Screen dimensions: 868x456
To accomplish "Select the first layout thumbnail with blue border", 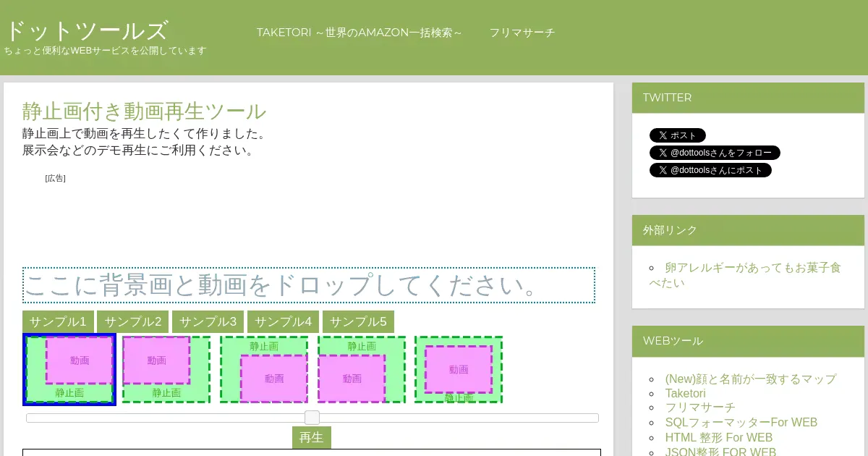I will coord(69,369).
